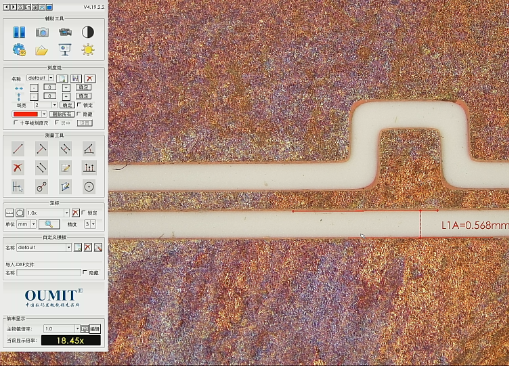Open the yellow folder icon
The width and height of the screenshot is (509, 366).
[x=42, y=50]
